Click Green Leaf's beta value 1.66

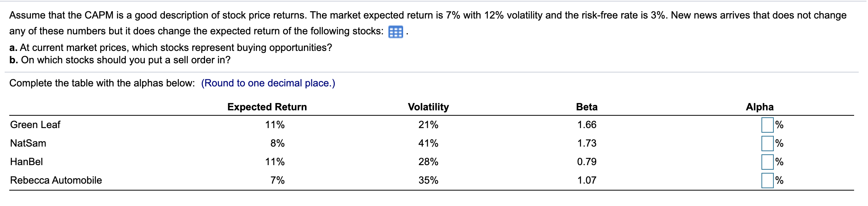click(x=587, y=125)
